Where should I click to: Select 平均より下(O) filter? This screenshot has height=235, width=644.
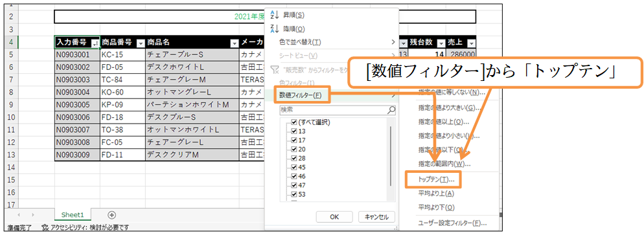pyautogui.click(x=436, y=208)
